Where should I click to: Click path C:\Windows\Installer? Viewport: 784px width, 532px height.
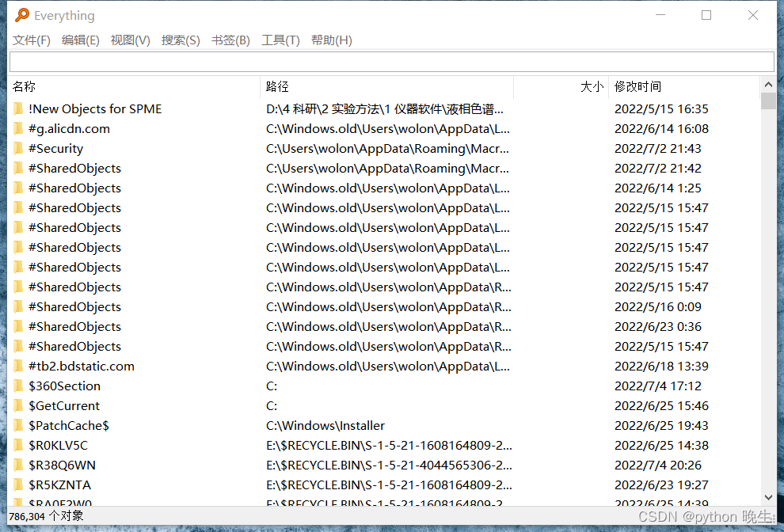325,425
